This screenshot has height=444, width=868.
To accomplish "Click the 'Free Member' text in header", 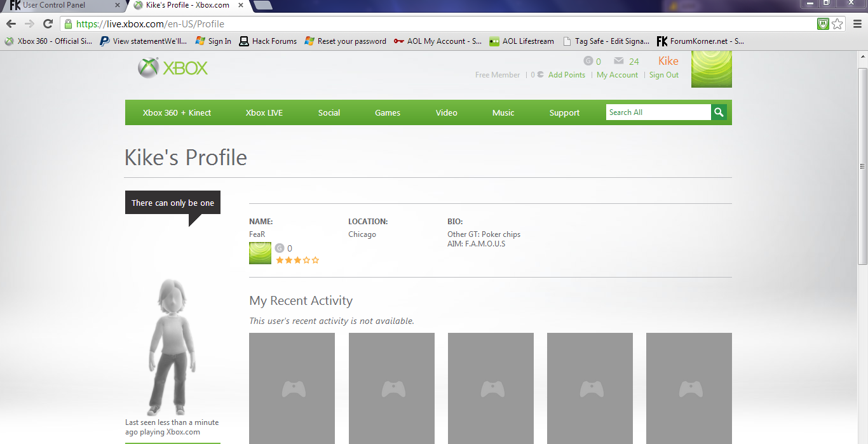I will [x=498, y=75].
